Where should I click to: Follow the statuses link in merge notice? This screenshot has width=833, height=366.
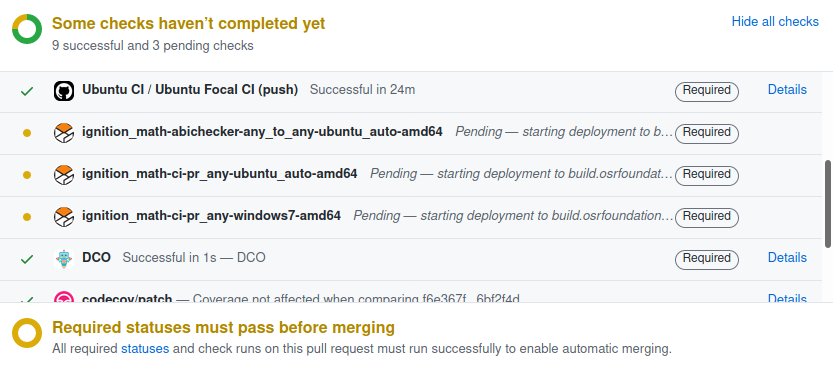[145, 349]
